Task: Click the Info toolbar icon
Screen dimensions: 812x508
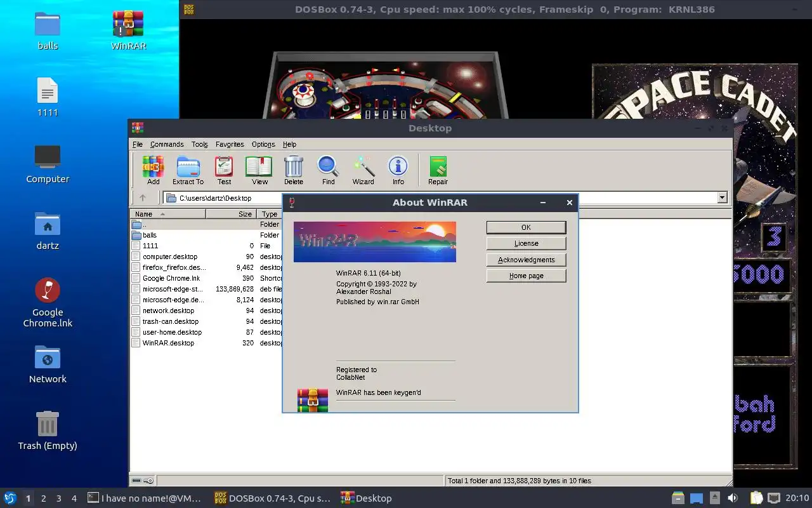Action: pyautogui.click(x=398, y=170)
